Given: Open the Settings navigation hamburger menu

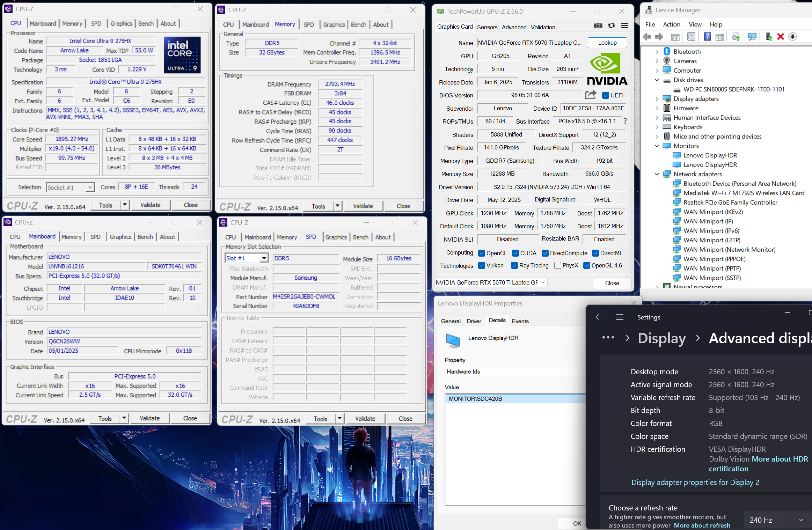Looking at the screenshot, I should [620, 317].
